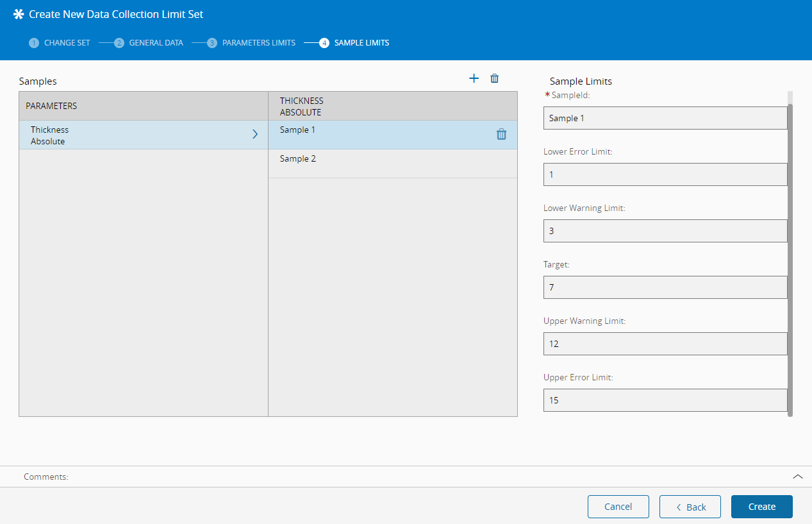
Task: Click the asterisk icon in the title bar
Action: coord(19,14)
